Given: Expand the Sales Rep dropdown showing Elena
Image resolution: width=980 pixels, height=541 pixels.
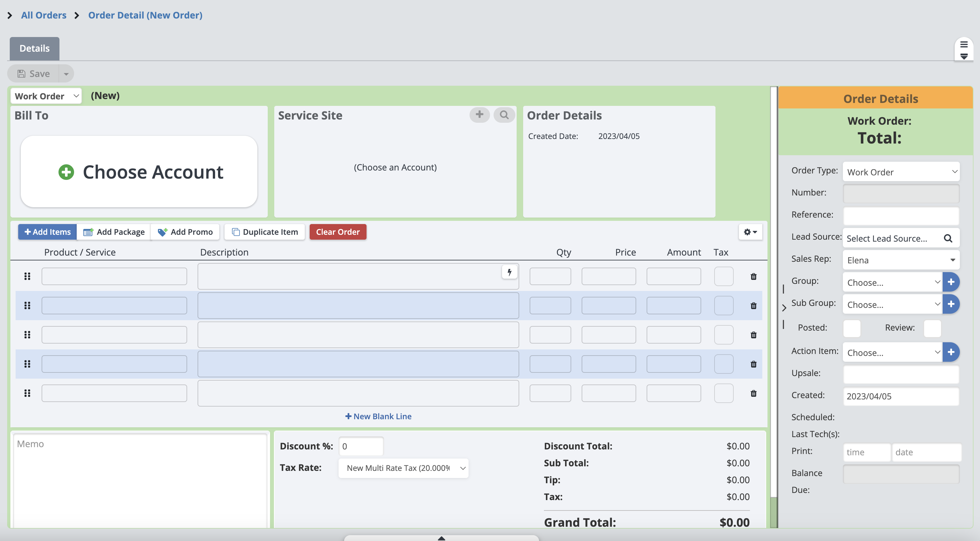Looking at the screenshot, I should (901, 260).
